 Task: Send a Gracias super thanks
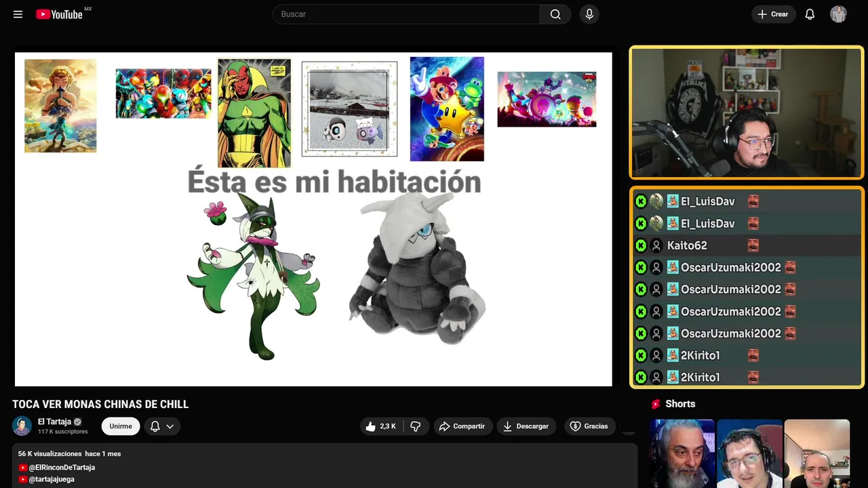(x=589, y=426)
